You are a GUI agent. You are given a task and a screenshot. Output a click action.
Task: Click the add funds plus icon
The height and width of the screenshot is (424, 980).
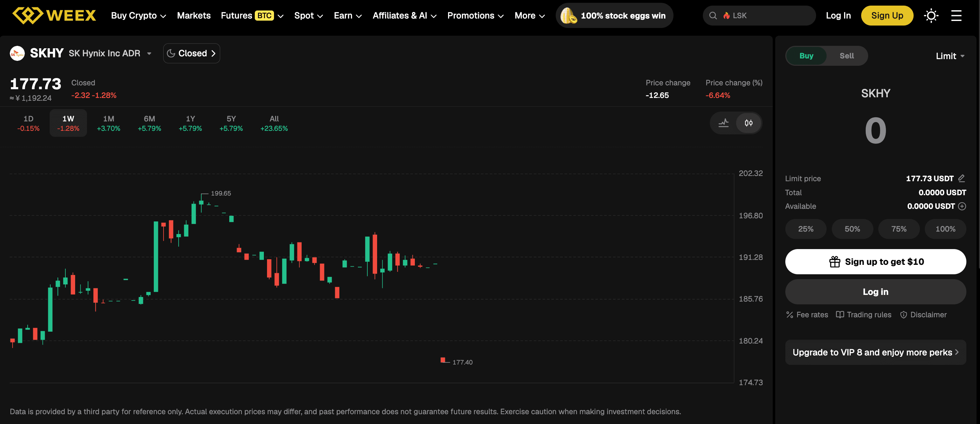pos(962,206)
